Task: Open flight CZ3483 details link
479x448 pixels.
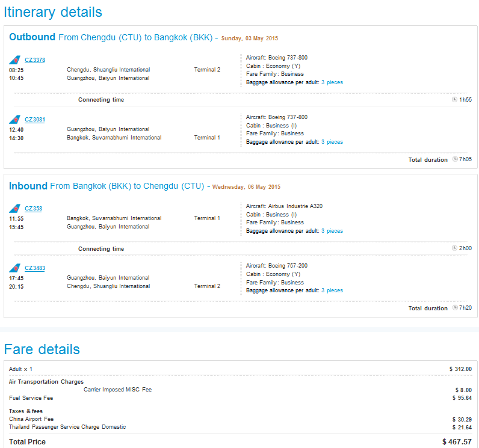Action: coord(35,268)
